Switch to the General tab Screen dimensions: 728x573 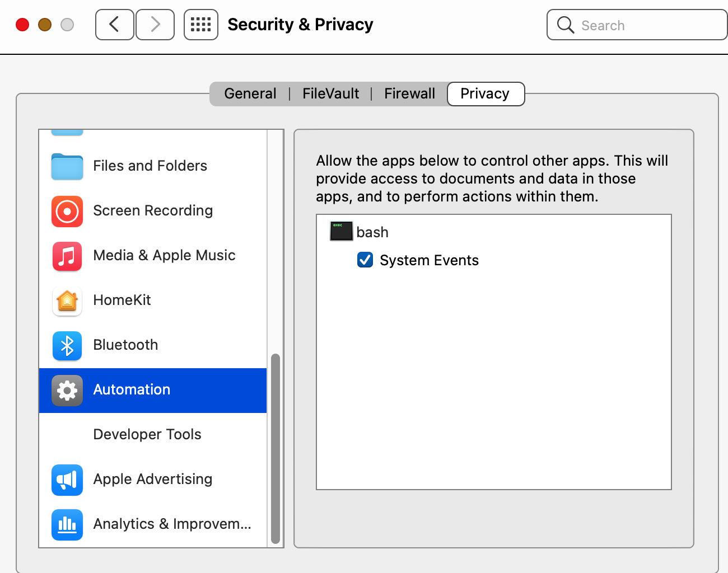250,93
